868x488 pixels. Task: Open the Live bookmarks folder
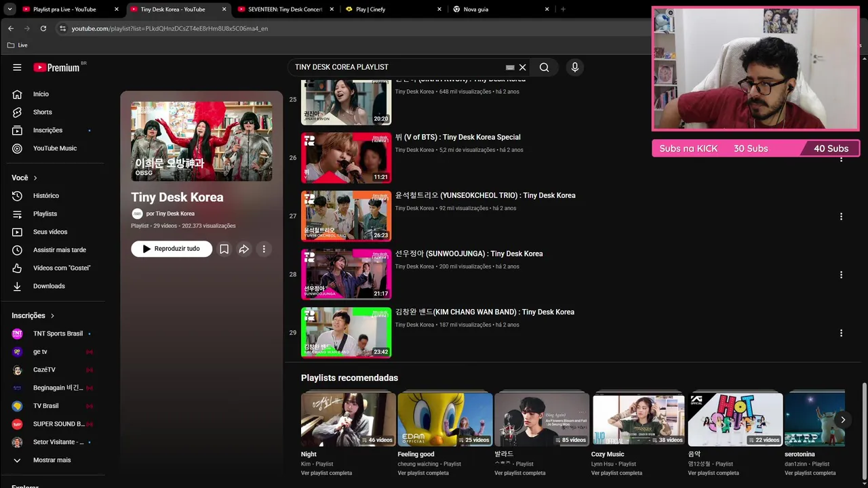coord(18,45)
